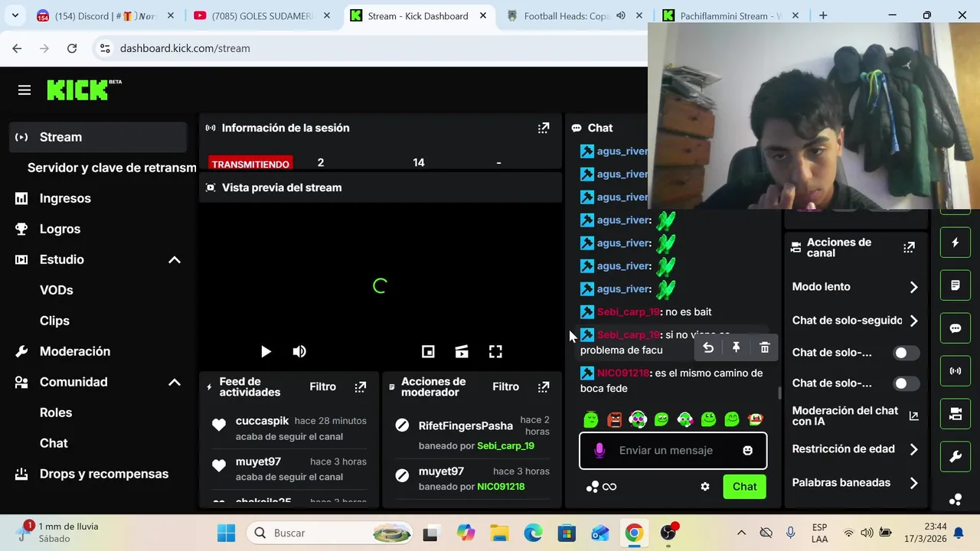Open the chat bubble widget in right rail

click(x=955, y=328)
